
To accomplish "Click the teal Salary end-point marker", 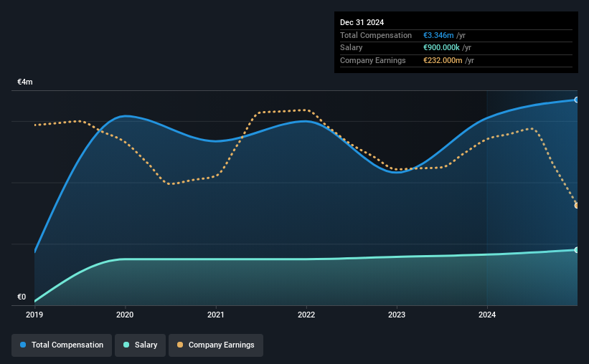I will point(577,250).
